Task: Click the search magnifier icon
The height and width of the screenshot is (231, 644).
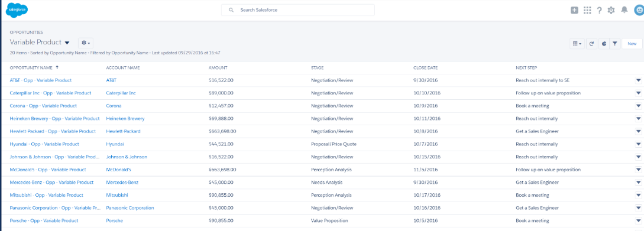Action: (231, 10)
